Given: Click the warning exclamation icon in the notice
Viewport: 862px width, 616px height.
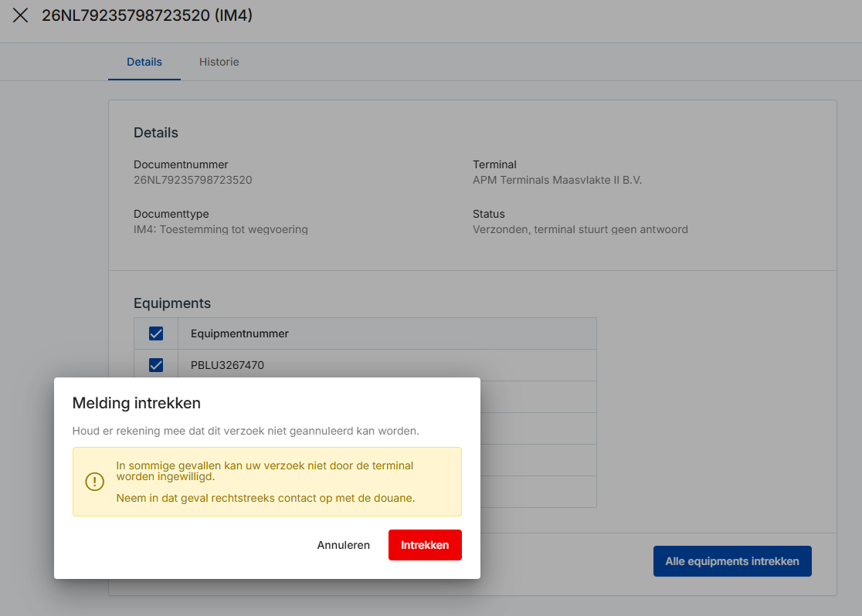Looking at the screenshot, I should click(94, 482).
